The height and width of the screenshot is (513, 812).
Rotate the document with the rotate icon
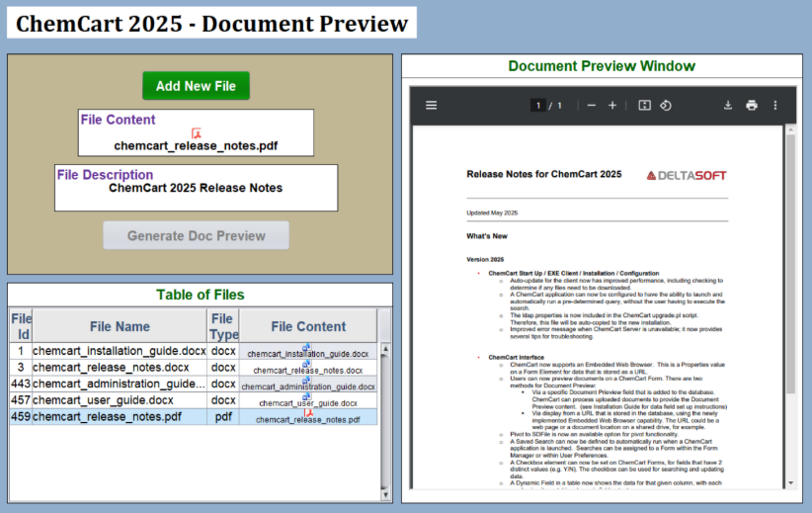coord(666,106)
